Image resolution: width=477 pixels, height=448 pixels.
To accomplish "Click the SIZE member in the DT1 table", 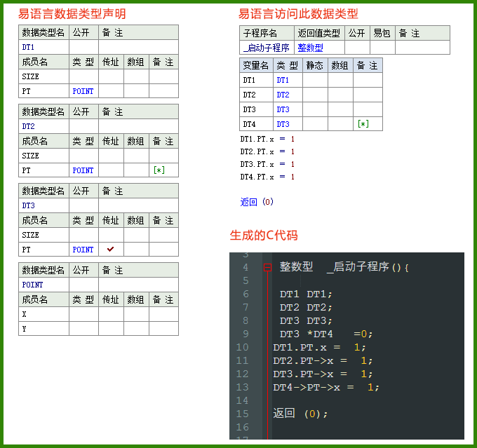I will (30, 76).
